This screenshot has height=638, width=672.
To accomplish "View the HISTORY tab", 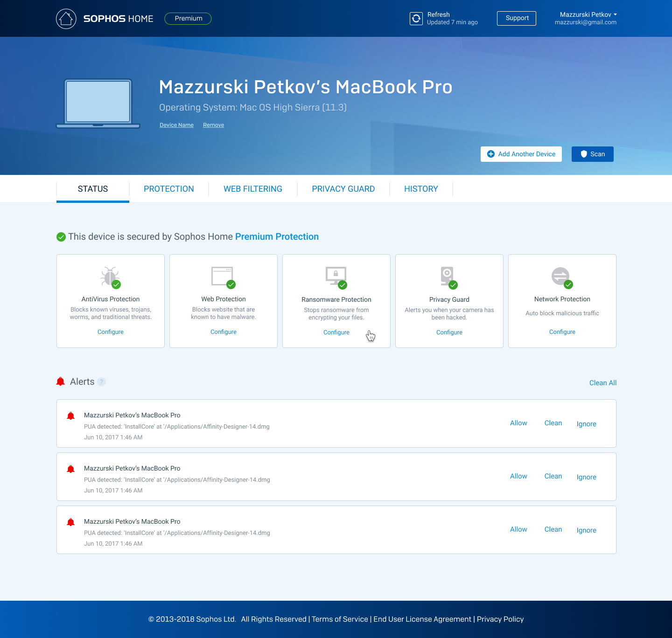I will pyautogui.click(x=421, y=189).
